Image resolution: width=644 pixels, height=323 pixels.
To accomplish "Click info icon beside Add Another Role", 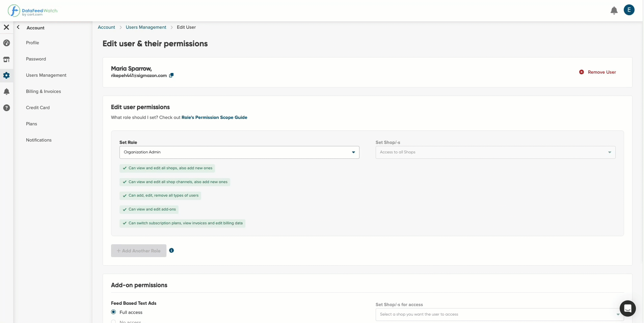I will (x=171, y=250).
